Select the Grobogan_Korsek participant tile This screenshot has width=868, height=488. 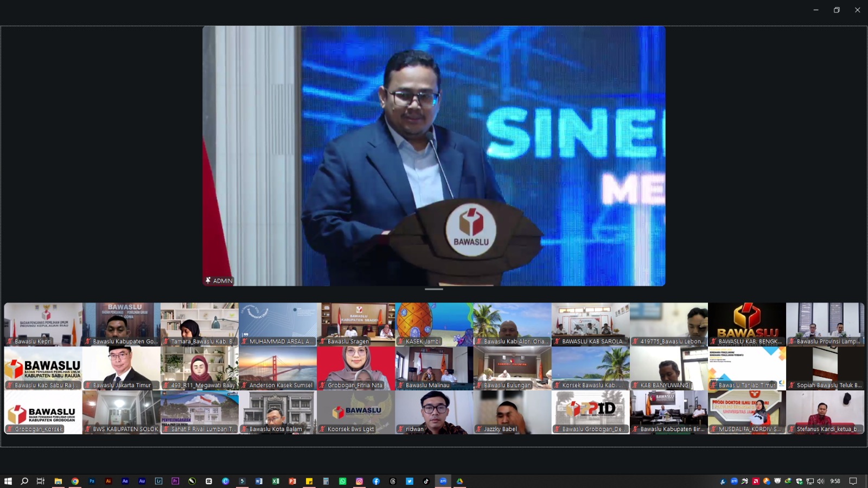click(43, 412)
